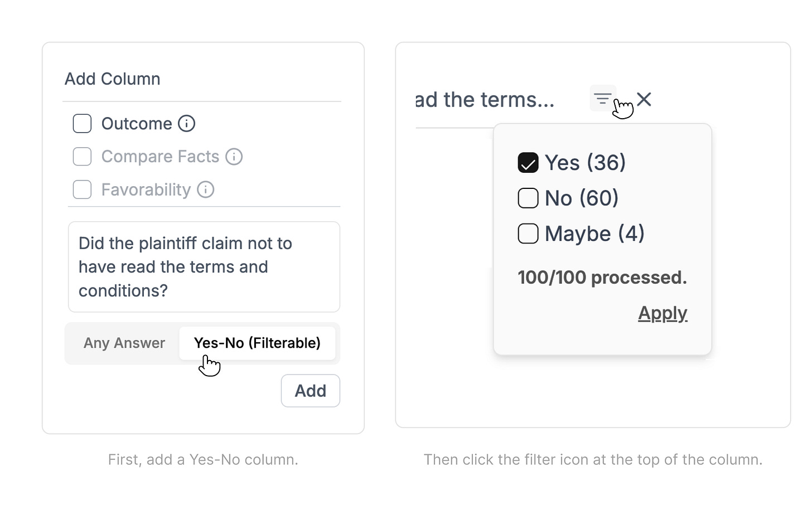Viewport: 812px width, 525px height.
Task: Check the Maybe (4) filter option
Action: coord(528,234)
